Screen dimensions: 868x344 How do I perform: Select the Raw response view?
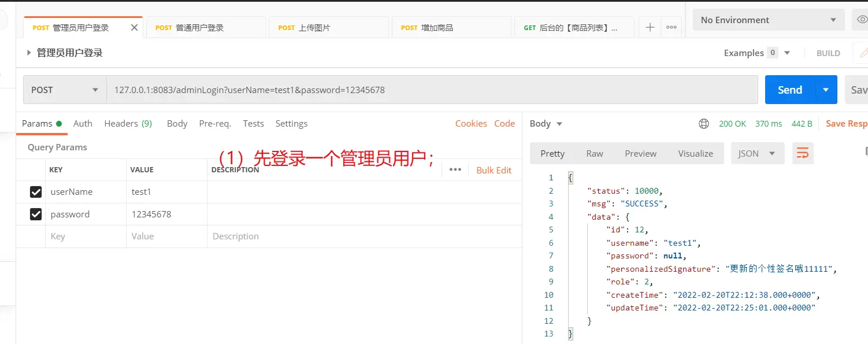point(595,153)
